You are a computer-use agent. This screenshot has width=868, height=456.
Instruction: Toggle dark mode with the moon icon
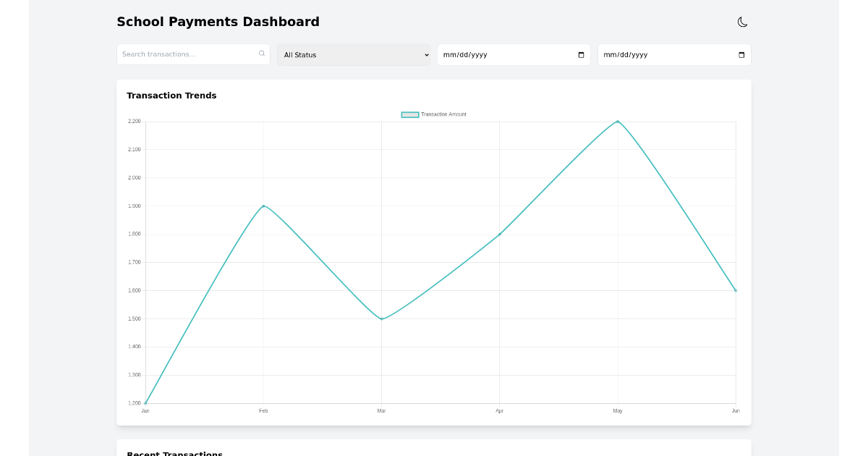[743, 22]
